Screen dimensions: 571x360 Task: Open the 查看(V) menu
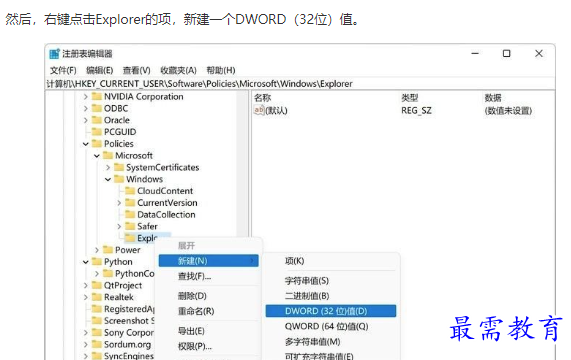(137, 70)
